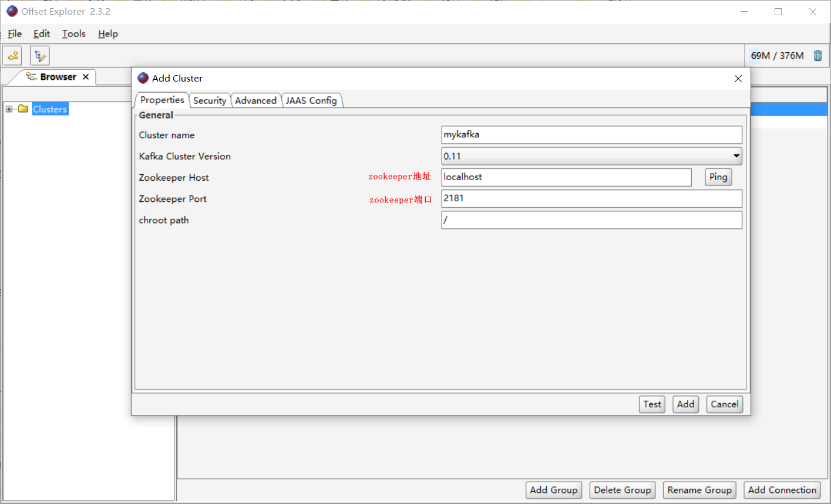Click the "Zookeeper Host" label
Viewport: 831px width, 504px height.
174,178
